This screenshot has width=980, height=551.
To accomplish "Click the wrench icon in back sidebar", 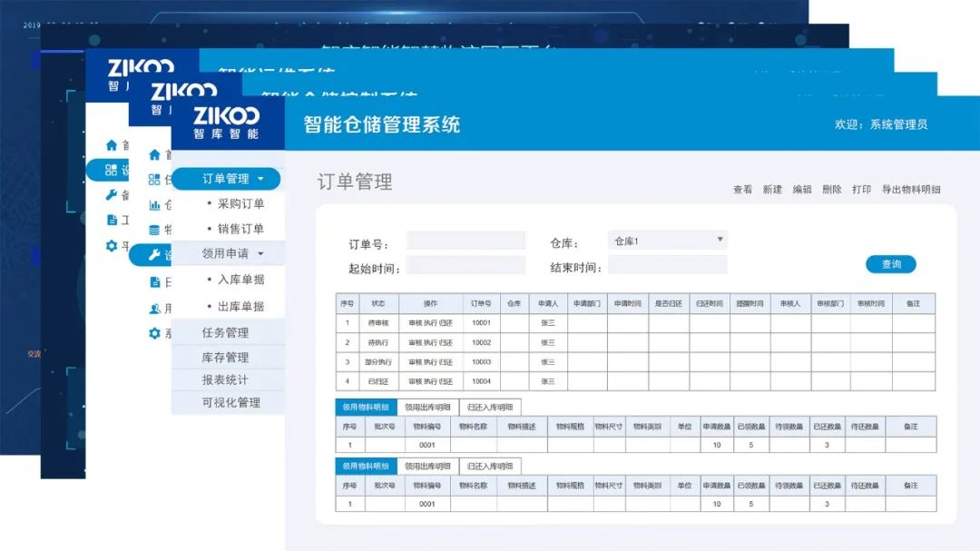I will coord(112,194).
